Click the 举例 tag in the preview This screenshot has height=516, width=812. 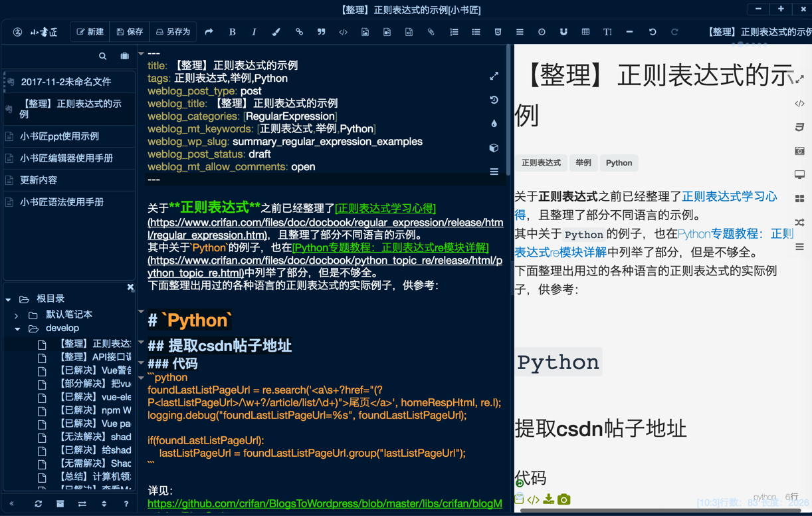tap(583, 163)
